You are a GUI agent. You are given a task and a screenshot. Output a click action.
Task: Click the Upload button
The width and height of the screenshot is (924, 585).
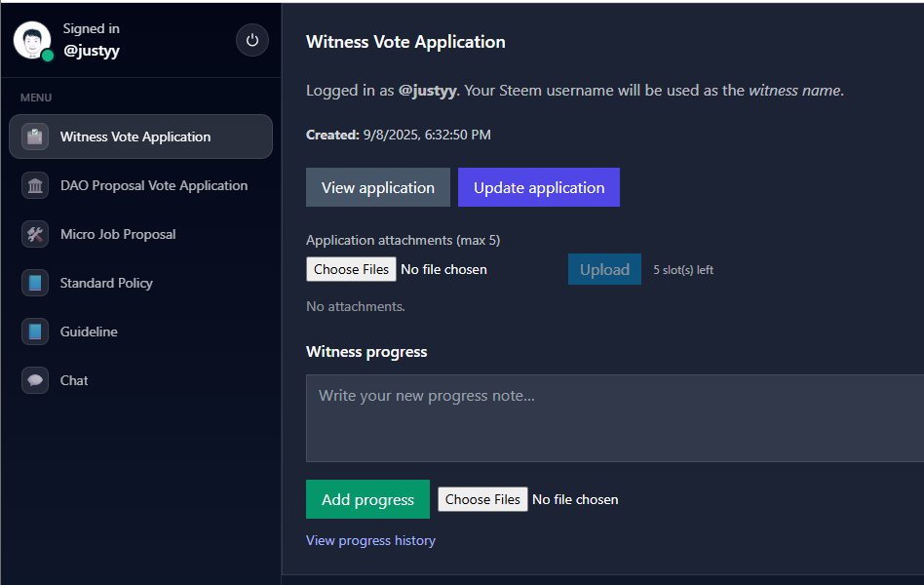604,269
